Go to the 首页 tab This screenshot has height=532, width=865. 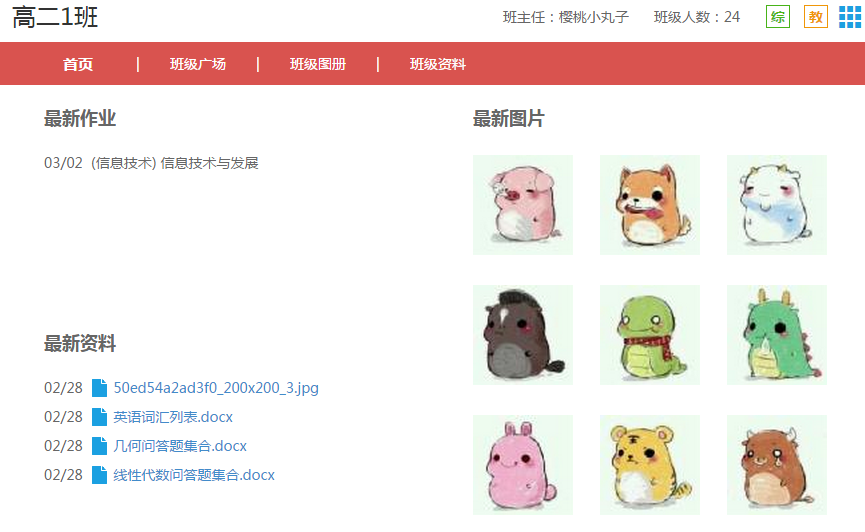coord(78,65)
